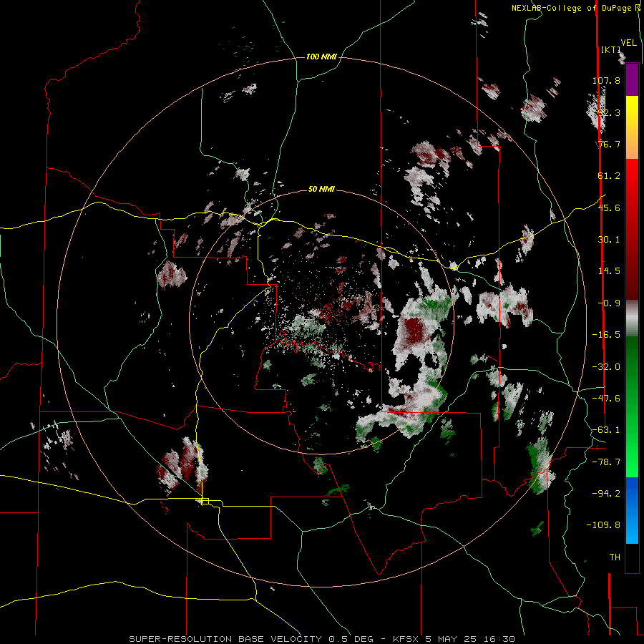Click the [KT] units label
Image resolution: width=644 pixels, height=644 pixels.
click(611, 49)
